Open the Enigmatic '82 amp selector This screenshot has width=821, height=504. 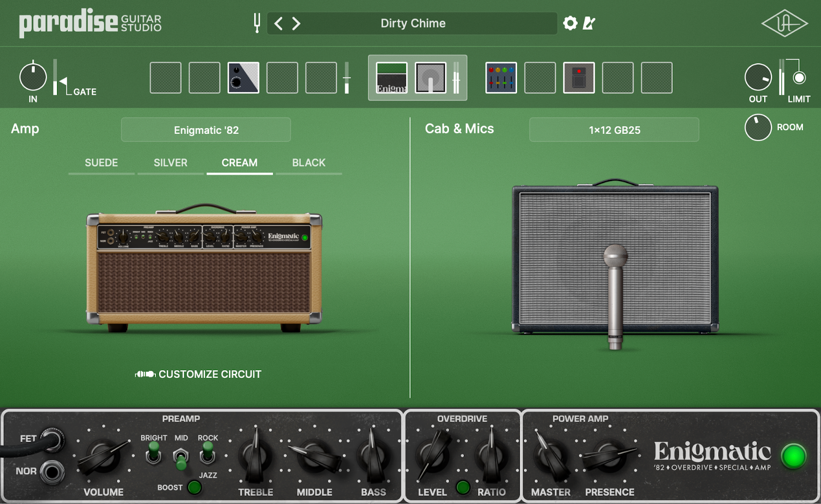[x=205, y=129]
